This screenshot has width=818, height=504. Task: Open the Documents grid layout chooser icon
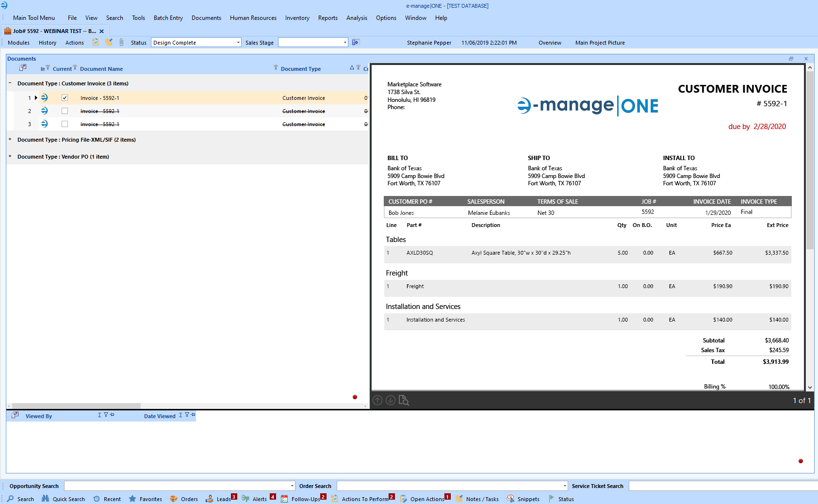(x=22, y=68)
